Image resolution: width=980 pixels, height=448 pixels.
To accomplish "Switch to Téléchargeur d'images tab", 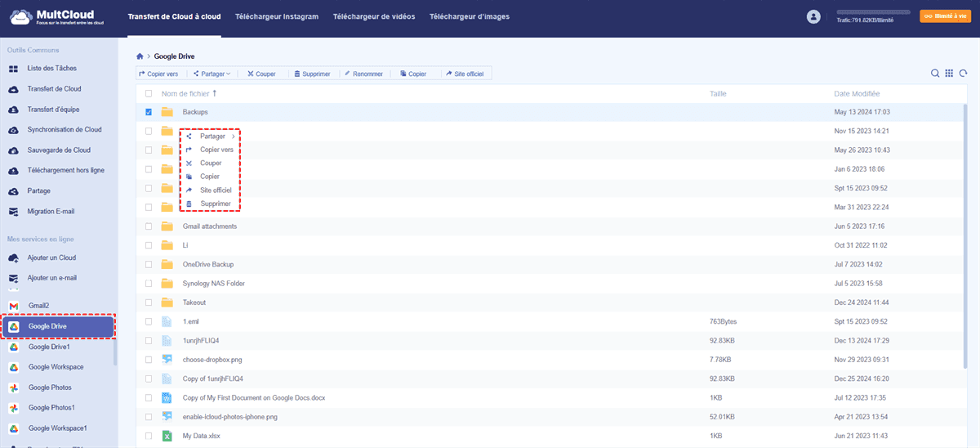I will (469, 17).
